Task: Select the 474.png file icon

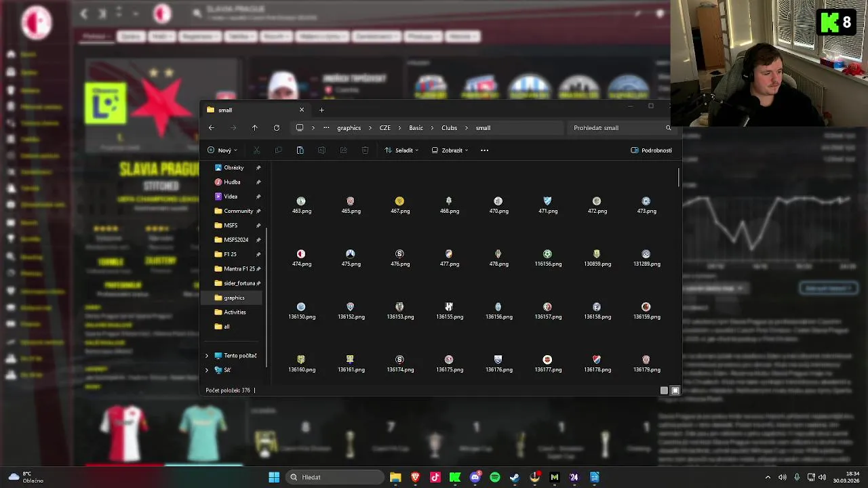Action: coord(301,253)
